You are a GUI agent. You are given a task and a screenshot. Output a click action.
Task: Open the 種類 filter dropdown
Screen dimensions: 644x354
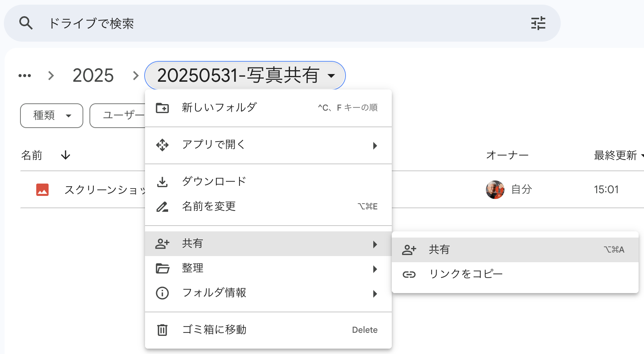coord(51,115)
